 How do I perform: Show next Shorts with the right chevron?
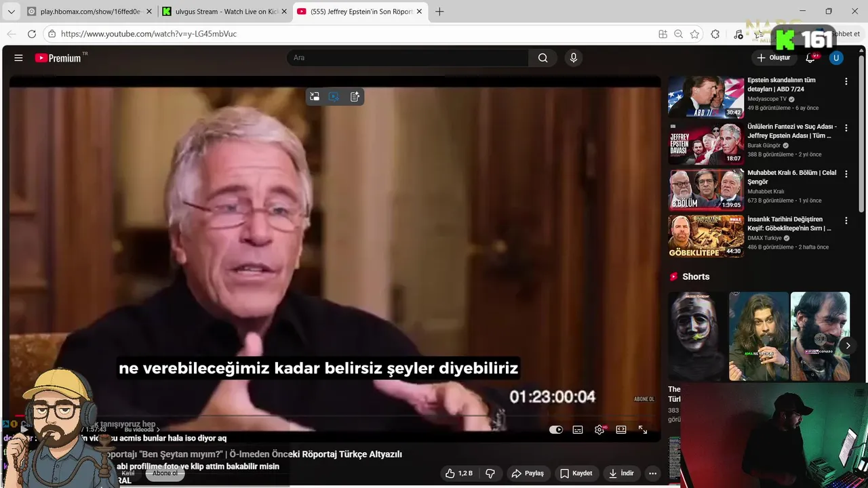[x=848, y=346]
